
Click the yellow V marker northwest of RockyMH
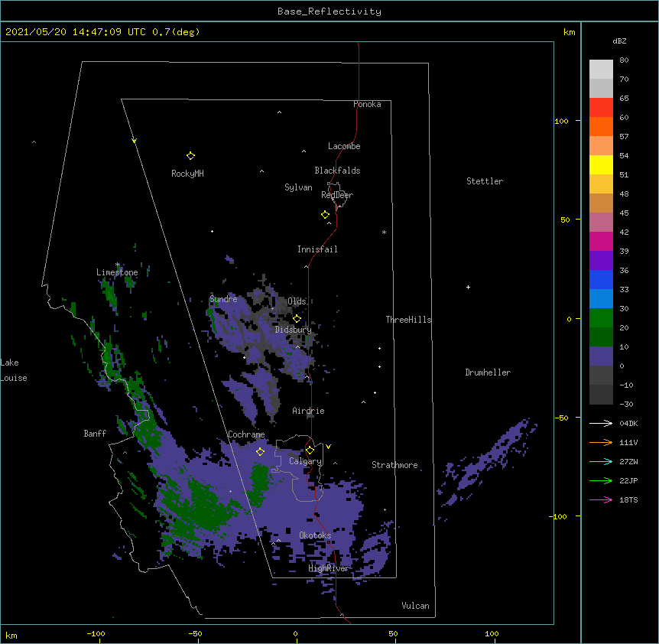(x=134, y=141)
